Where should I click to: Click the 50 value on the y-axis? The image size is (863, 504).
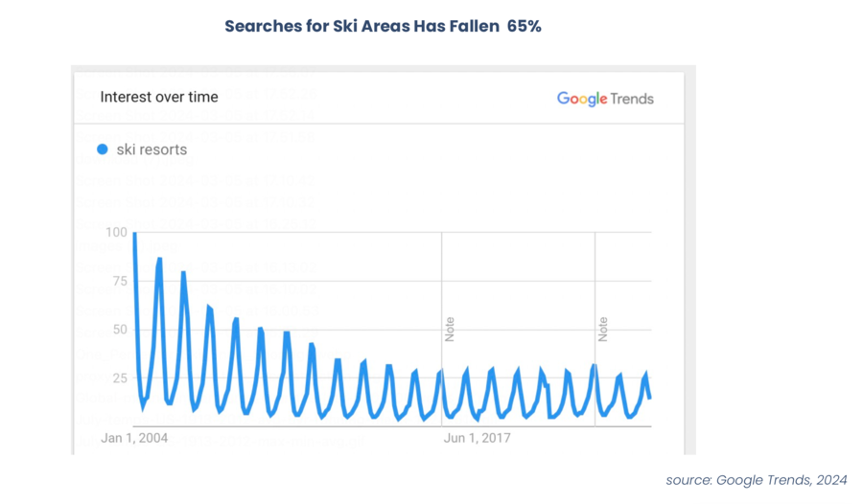tap(119, 330)
